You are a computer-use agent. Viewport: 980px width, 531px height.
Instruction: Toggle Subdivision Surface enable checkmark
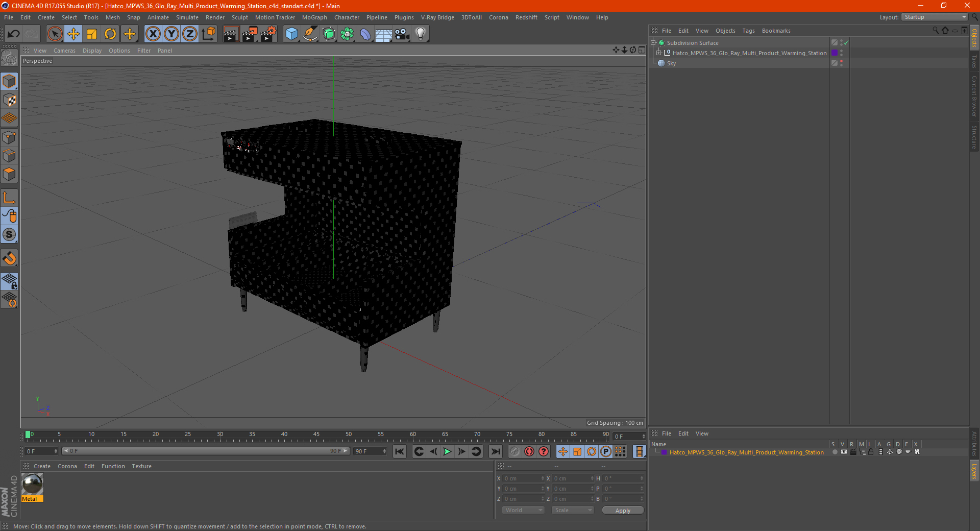[846, 43]
